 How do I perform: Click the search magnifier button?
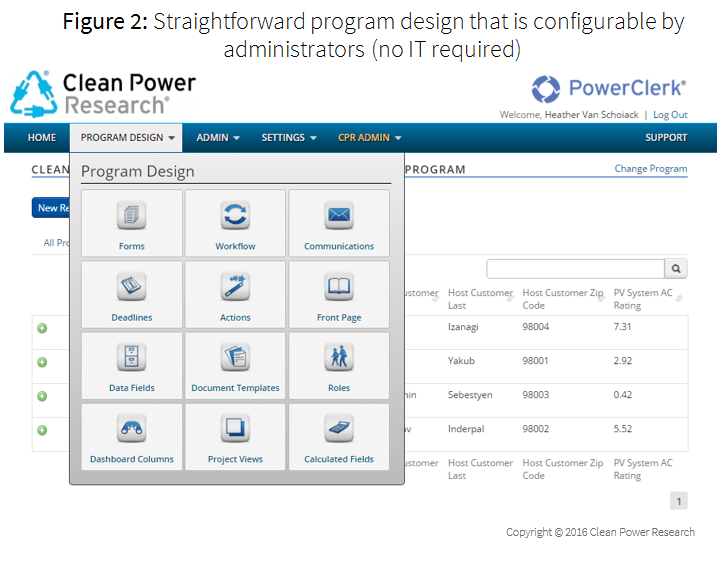tap(676, 269)
